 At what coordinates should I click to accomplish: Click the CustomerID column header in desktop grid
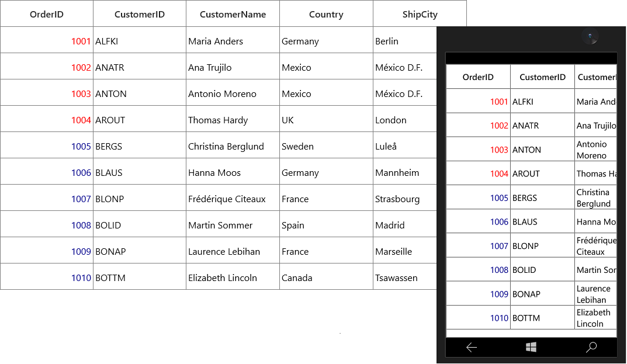tap(140, 14)
